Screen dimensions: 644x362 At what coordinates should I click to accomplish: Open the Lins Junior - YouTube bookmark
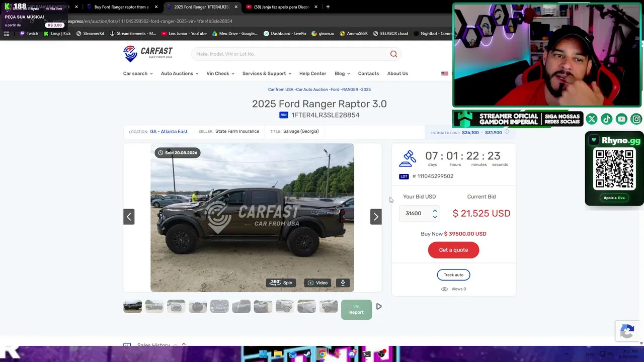pyautogui.click(x=184, y=34)
